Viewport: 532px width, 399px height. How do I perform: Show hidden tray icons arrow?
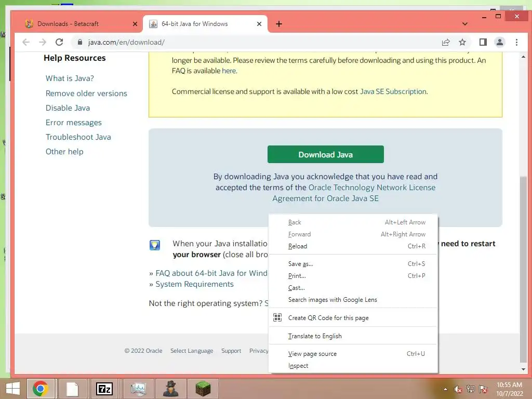(445, 389)
